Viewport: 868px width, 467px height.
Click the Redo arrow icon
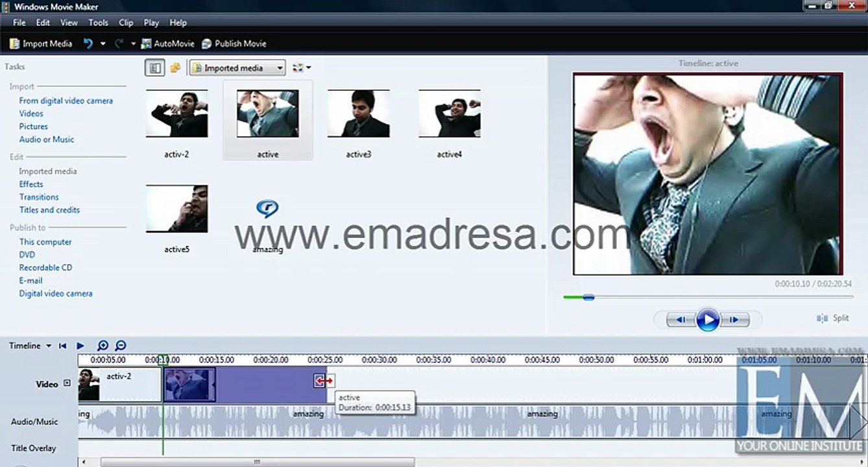(x=119, y=43)
